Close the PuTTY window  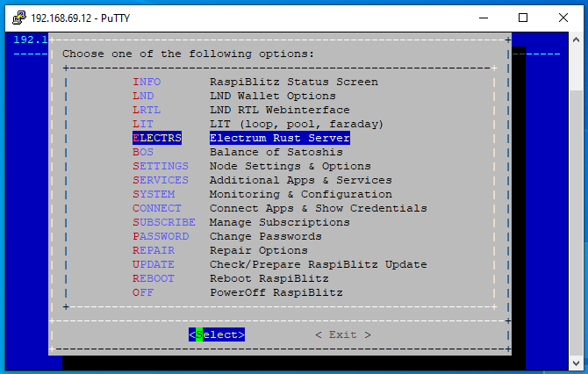[x=563, y=18]
